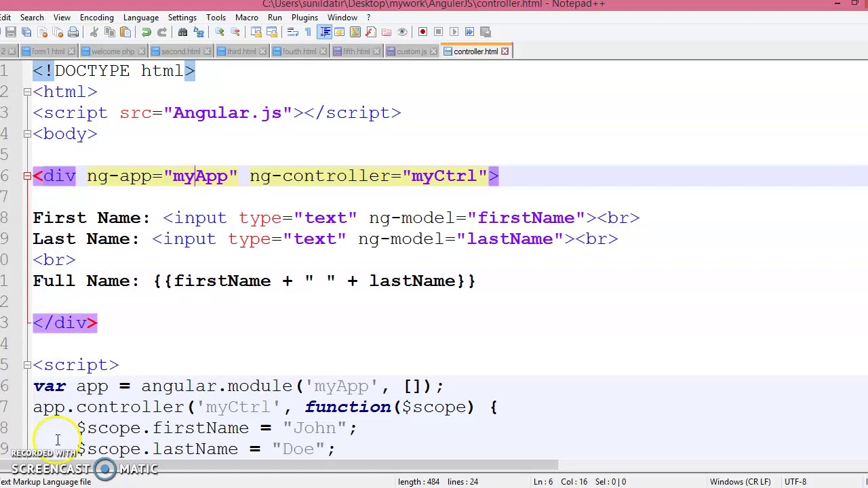Screen dimensions: 868x488
Task: Click the Paste clipboard icon
Action: point(125,32)
